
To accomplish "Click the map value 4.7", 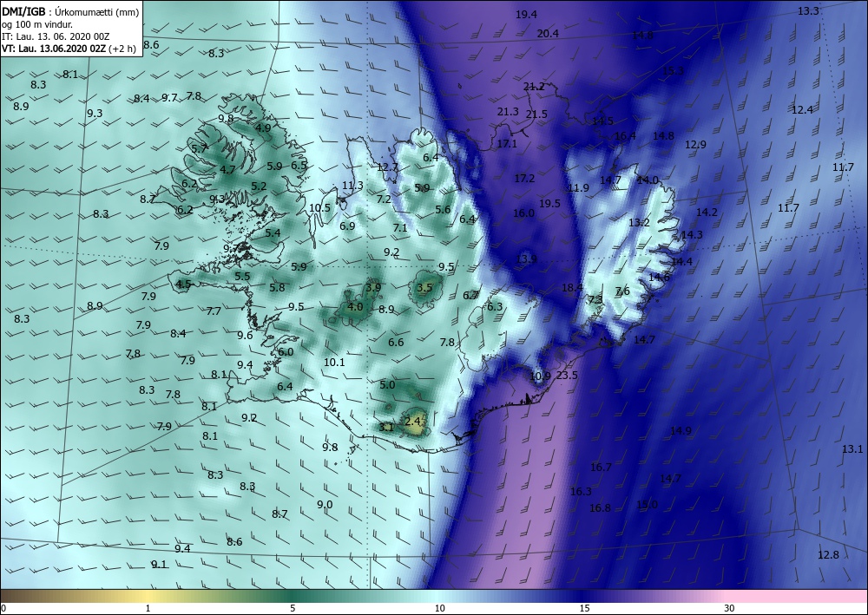I will pyautogui.click(x=227, y=170).
